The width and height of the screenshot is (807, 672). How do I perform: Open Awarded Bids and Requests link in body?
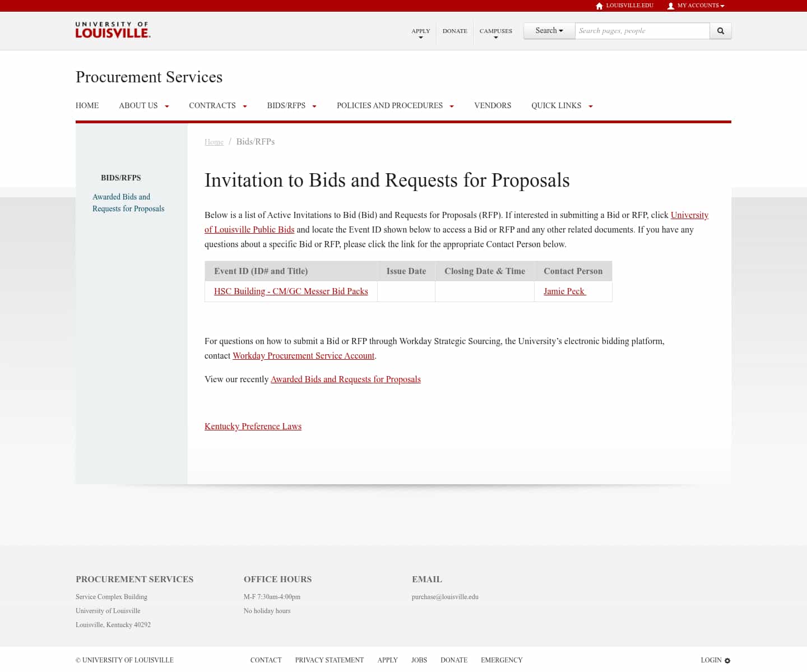click(345, 379)
